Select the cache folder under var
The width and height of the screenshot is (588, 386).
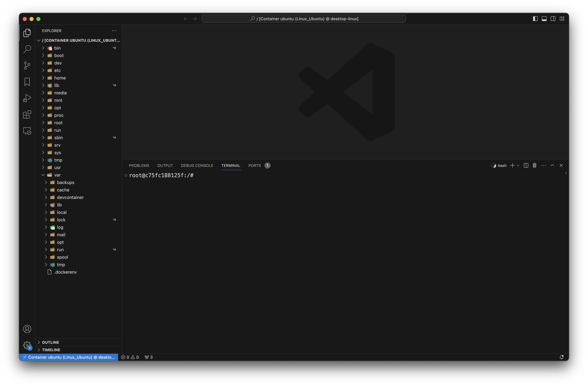(x=79, y=190)
